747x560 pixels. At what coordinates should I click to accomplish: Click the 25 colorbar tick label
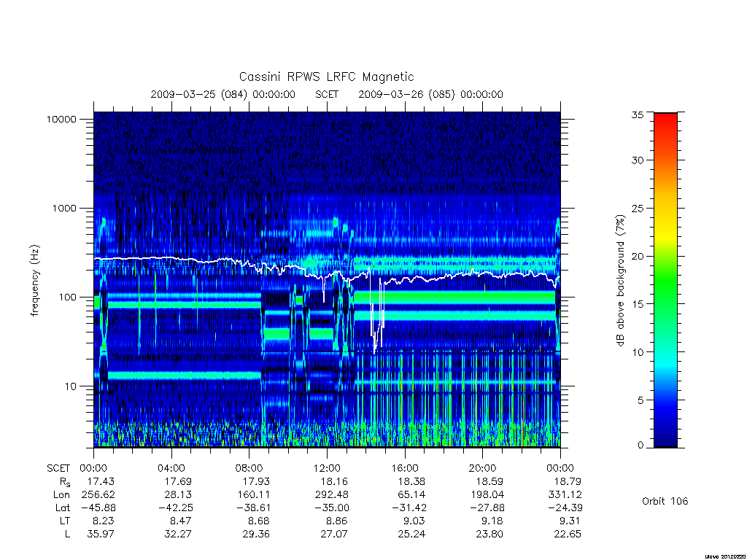[x=637, y=208]
